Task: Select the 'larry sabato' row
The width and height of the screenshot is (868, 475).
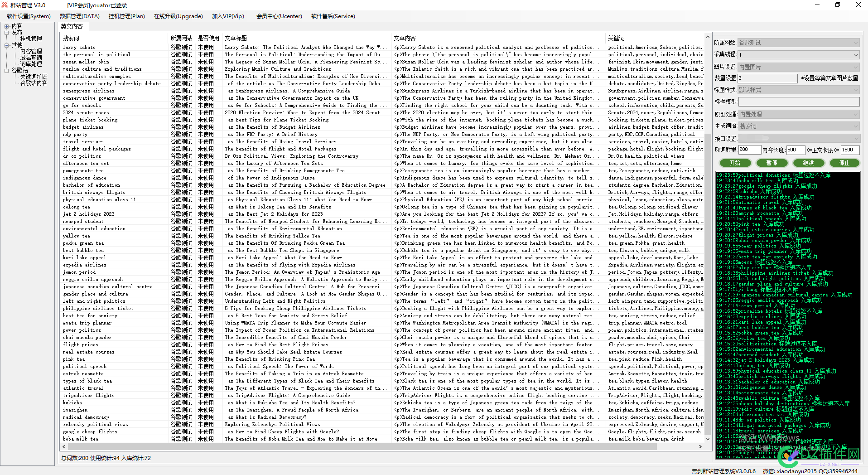Action: [382, 47]
